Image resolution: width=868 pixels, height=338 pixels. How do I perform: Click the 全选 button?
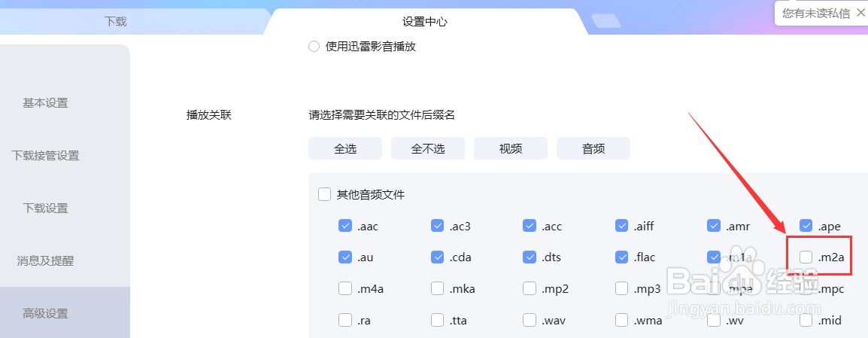coord(345,148)
